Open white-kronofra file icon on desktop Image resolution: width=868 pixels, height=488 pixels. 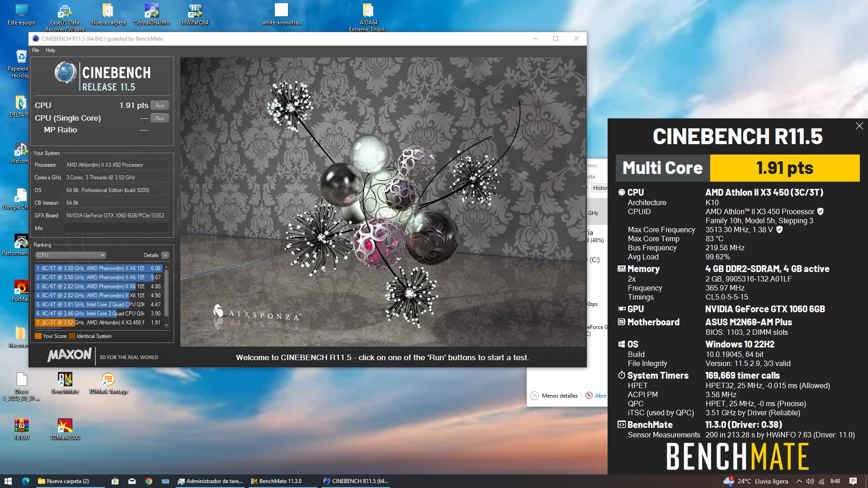coord(282,14)
